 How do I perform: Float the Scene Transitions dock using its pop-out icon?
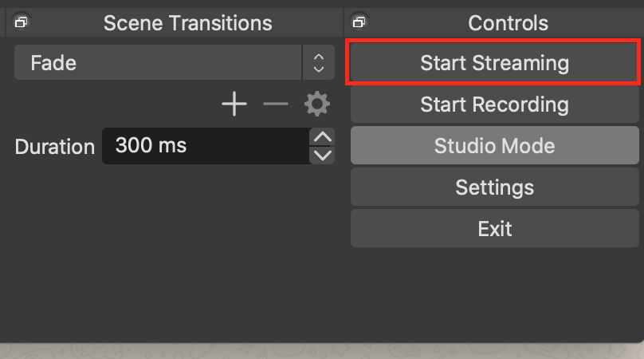point(21,22)
